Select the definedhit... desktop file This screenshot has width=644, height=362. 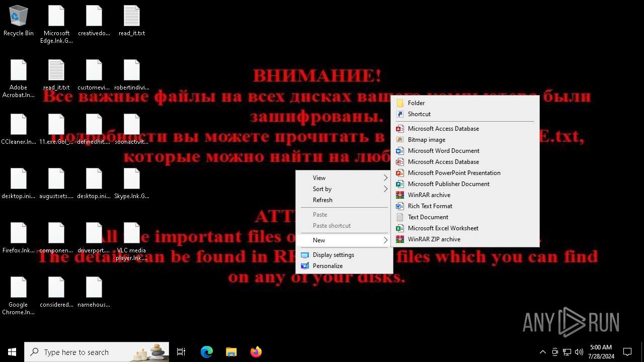(94, 130)
